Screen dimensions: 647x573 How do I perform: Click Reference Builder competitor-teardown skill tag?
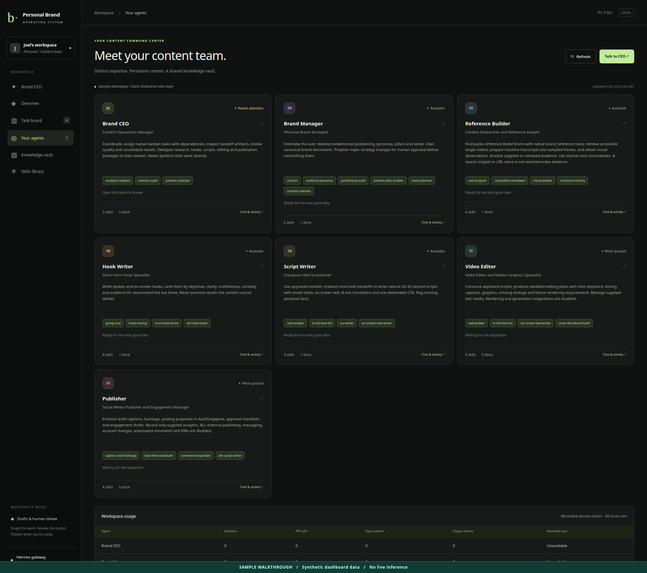[510, 181]
